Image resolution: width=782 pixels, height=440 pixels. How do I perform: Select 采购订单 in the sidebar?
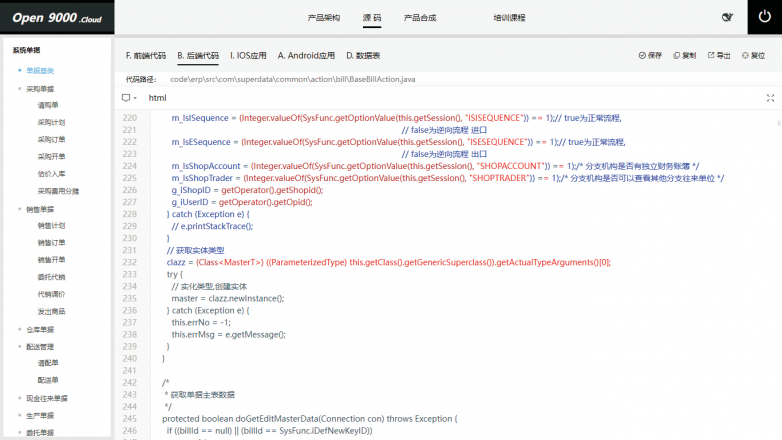[52, 139]
